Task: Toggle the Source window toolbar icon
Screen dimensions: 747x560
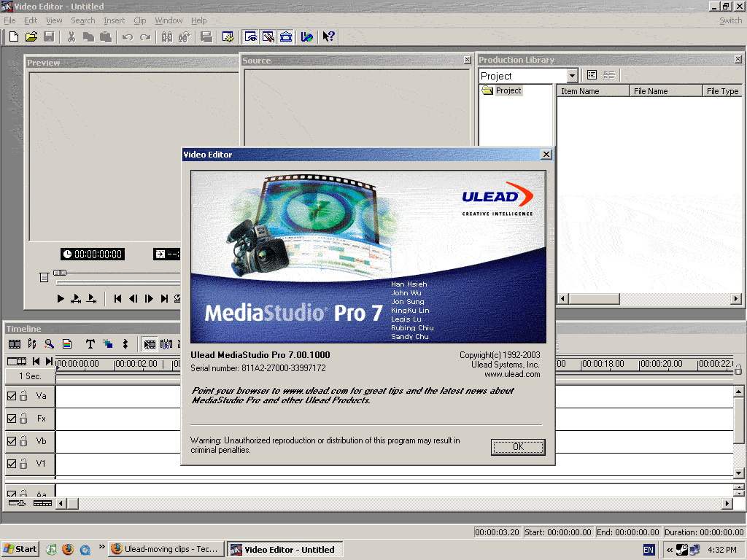Action: 268,36
